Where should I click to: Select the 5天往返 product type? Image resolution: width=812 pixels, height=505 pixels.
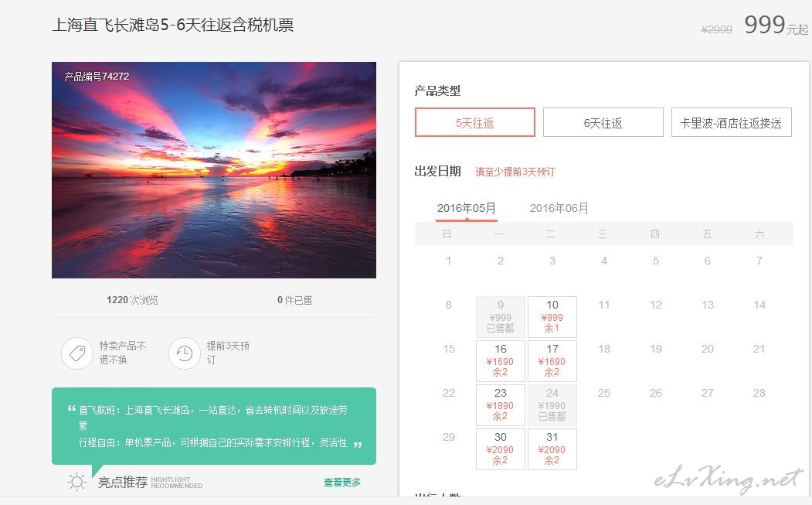[475, 122]
